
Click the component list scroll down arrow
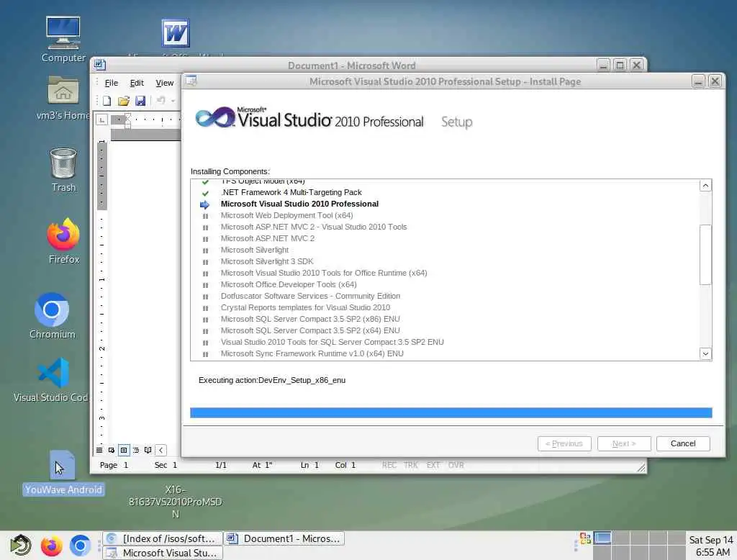[x=705, y=353]
